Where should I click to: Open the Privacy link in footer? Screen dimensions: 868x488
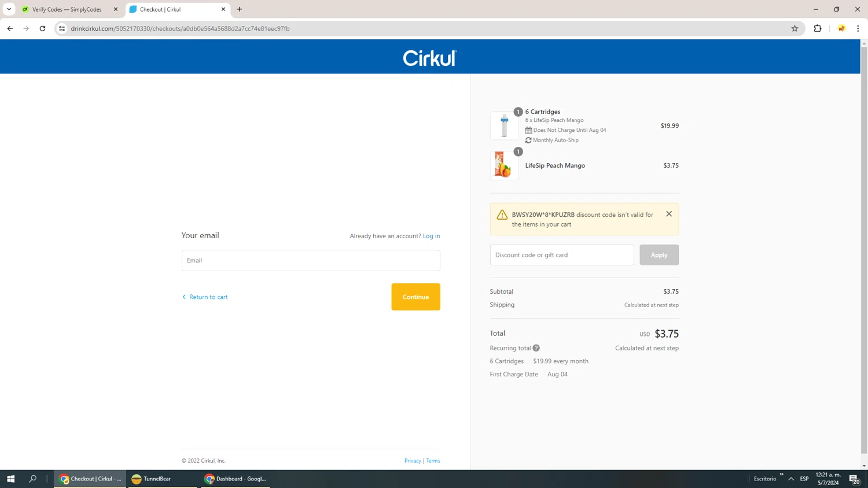tap(413, 461)
